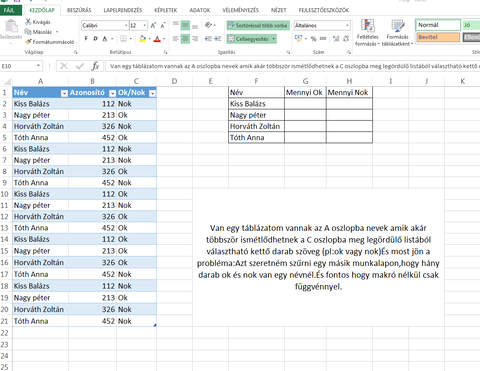This screenshot has width=480, height=371.
Task: Apply the thousands separator (000) style
Action: [x=323, y=39]
